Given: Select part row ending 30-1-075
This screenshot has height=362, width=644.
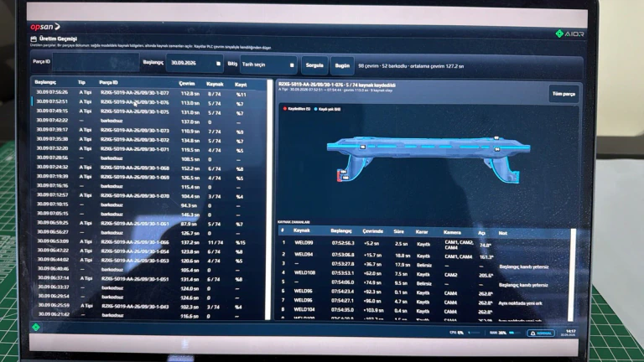Looking at the screenshot, I should 150,112.
